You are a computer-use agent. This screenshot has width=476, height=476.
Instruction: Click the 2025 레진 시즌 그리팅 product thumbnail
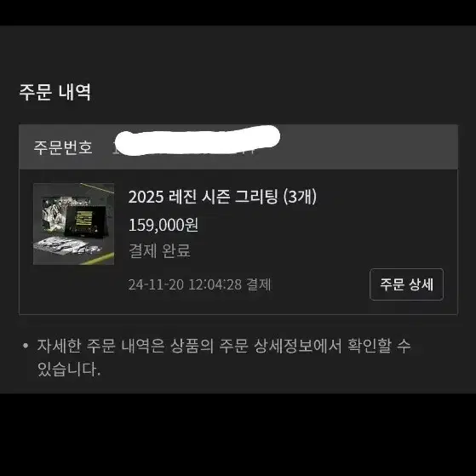[x=74, y=224]
